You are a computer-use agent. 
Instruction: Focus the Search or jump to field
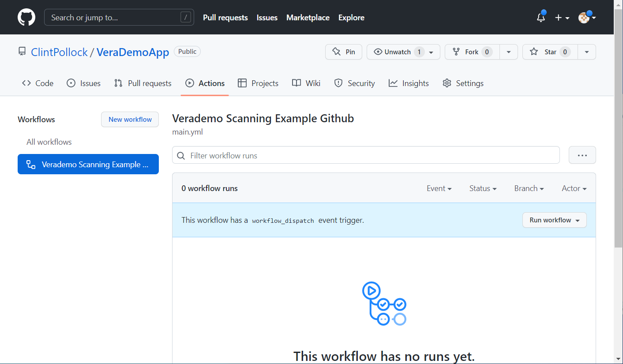(x=119, y=18)
